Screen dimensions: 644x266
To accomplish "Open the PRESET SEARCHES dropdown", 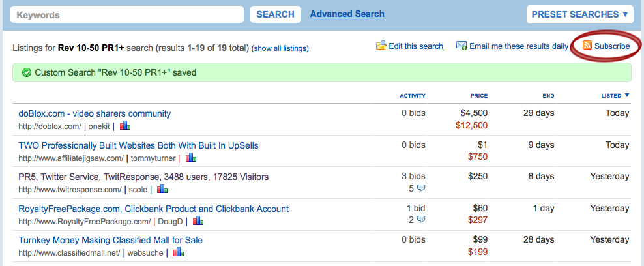I will tap(580, 14).
